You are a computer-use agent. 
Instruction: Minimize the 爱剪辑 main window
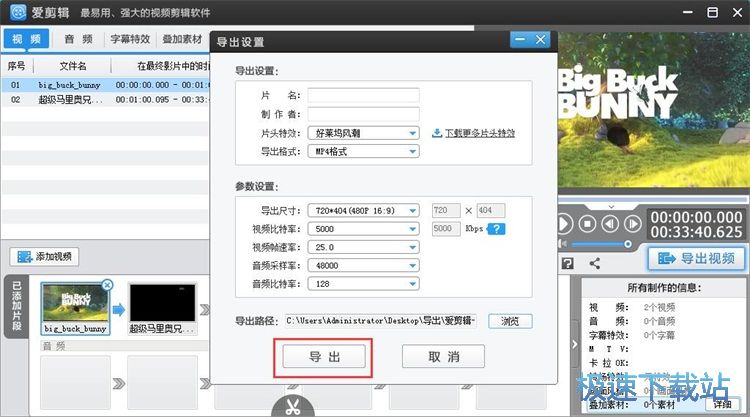click(687, 12)
